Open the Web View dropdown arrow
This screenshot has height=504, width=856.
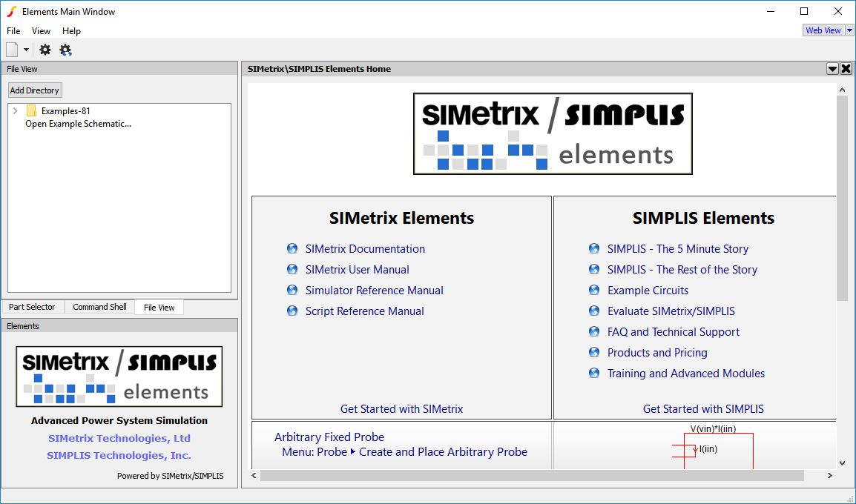click(849, 30)
